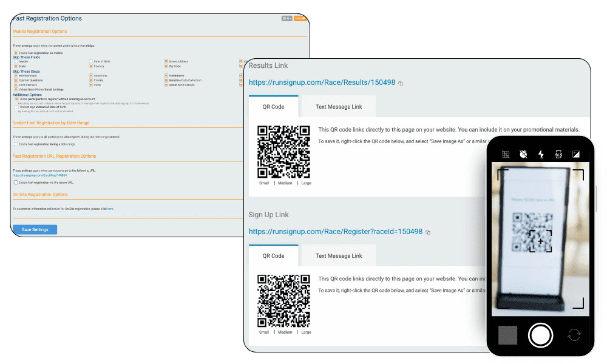Enable fast registration during a date range
This screenshot has width=607, height=364.
pos(16,144)
